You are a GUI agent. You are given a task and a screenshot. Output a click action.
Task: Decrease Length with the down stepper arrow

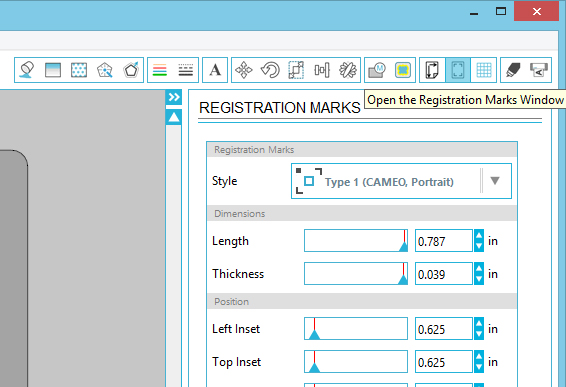479,246
